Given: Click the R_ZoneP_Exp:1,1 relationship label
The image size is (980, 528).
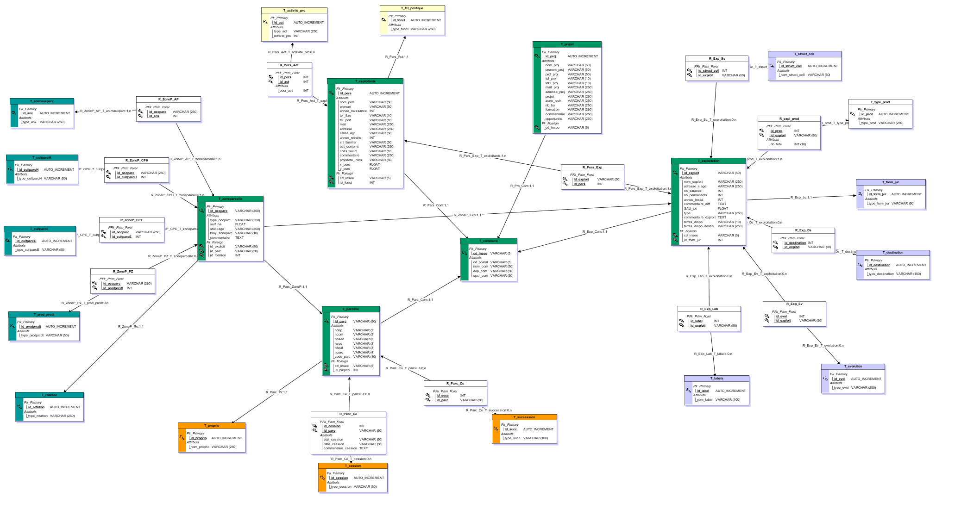Looking at the screenshot, I should click(x=467, y=215).
